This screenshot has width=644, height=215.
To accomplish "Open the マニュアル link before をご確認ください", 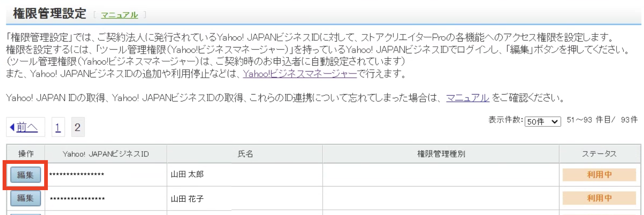I will tap(467, 98).
